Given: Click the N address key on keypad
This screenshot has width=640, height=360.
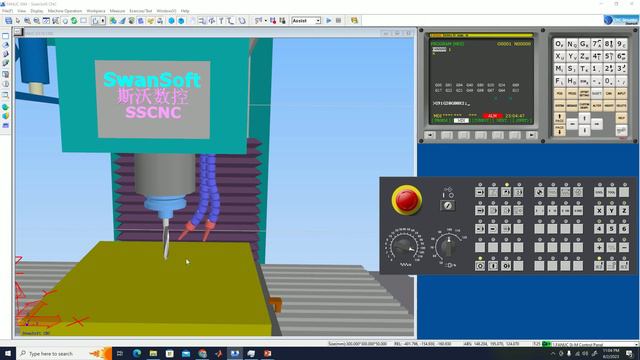Looking at the screenshot, I should coord(572,44).
